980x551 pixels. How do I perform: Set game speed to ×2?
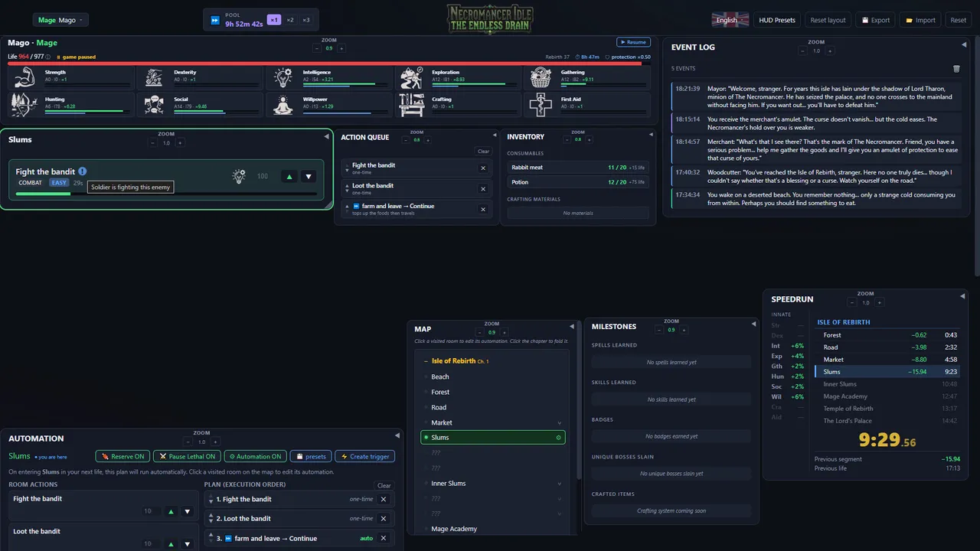coord(290,20)
